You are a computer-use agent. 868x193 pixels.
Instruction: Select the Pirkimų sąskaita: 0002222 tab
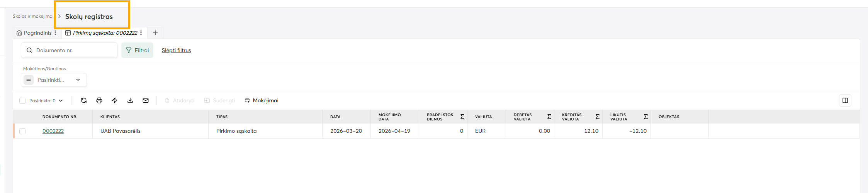coord(105,33)
